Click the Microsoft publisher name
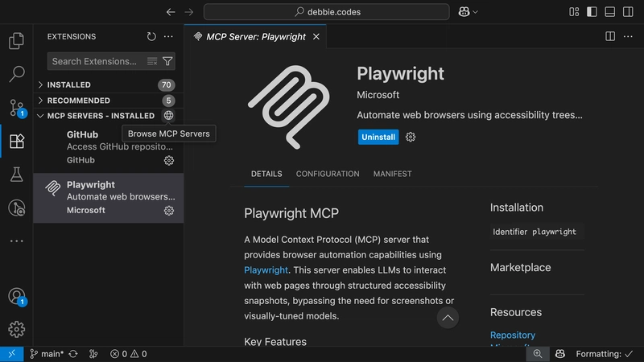644x362 pixels. tap(378, 95)
